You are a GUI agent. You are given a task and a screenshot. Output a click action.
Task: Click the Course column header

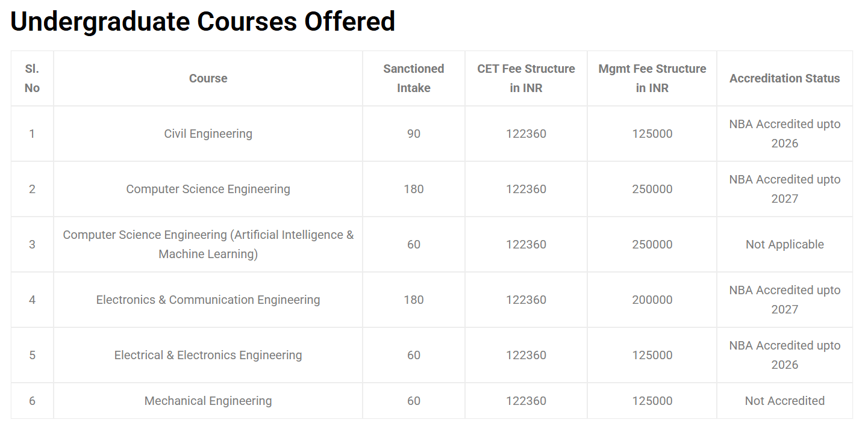tap(208, 78)
